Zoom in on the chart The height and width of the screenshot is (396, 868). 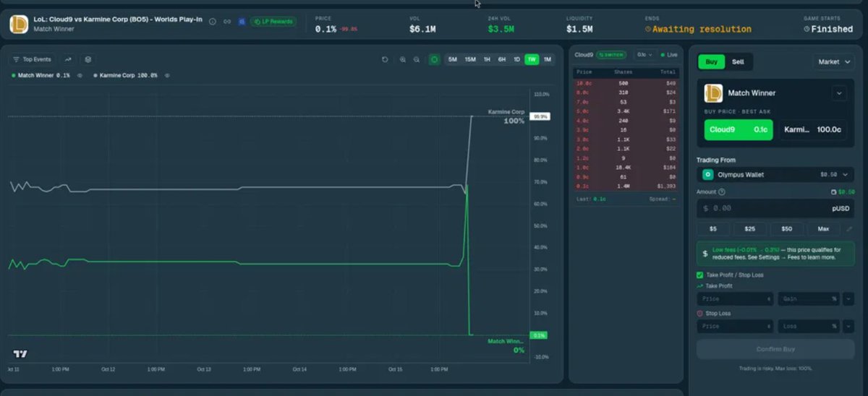pyautogui.click(x=403, y=59)
